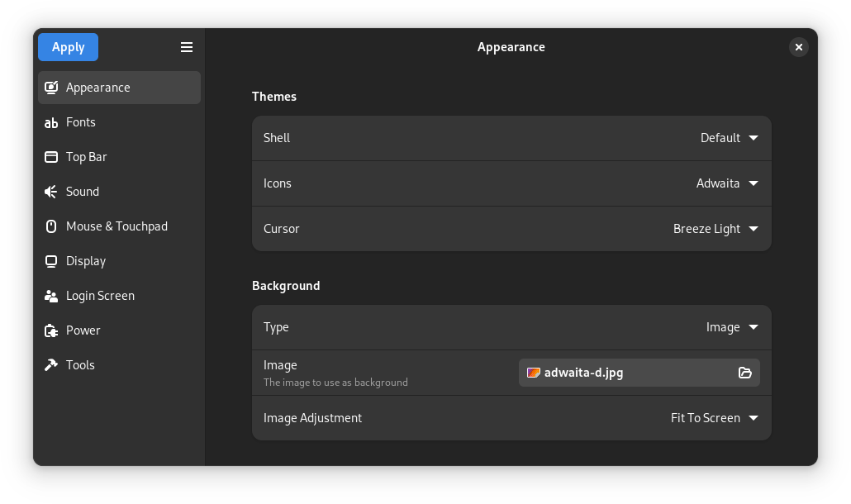Change the Cursor theme dropdown

pyautogui.click(x=716, y=229)
